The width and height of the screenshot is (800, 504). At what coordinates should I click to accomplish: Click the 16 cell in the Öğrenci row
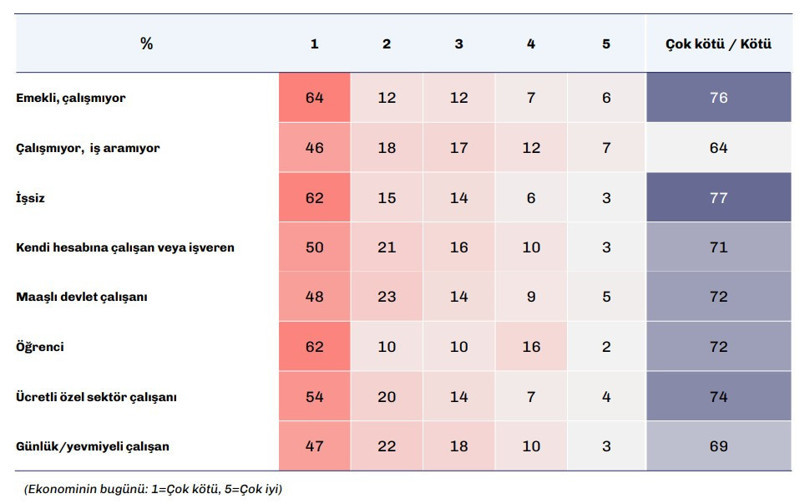point(531,347)
